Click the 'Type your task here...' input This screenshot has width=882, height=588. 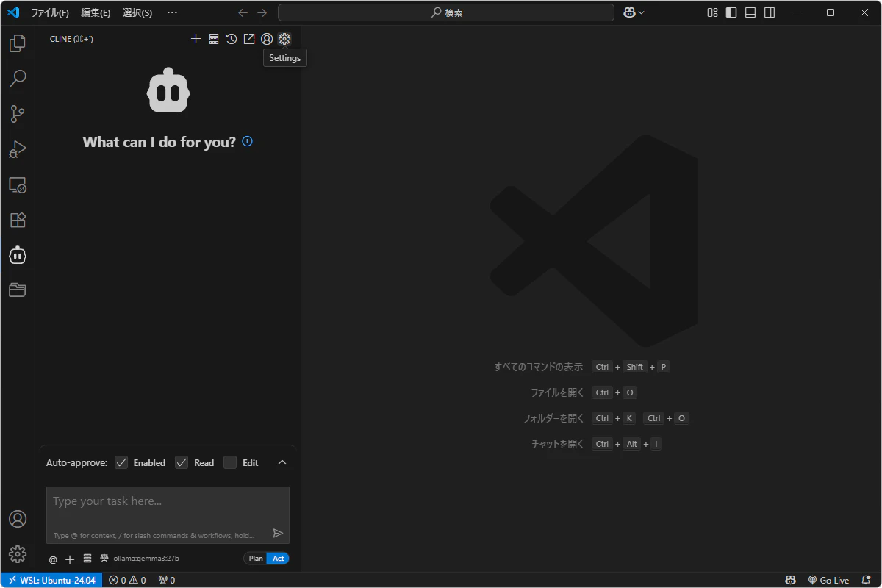click(x=168, y=514)
